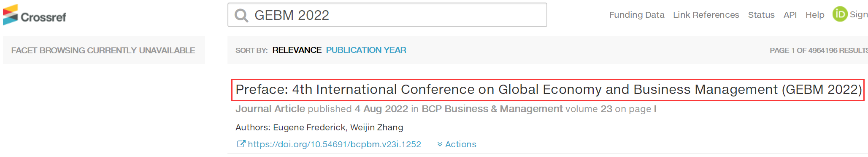Screen dimensions: 868x157
Task: Go to the Status page
Action: pos(761,15)
